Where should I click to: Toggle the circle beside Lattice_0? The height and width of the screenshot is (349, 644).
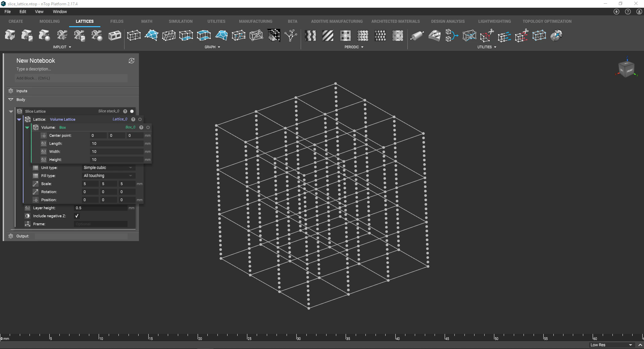[140, 119]
